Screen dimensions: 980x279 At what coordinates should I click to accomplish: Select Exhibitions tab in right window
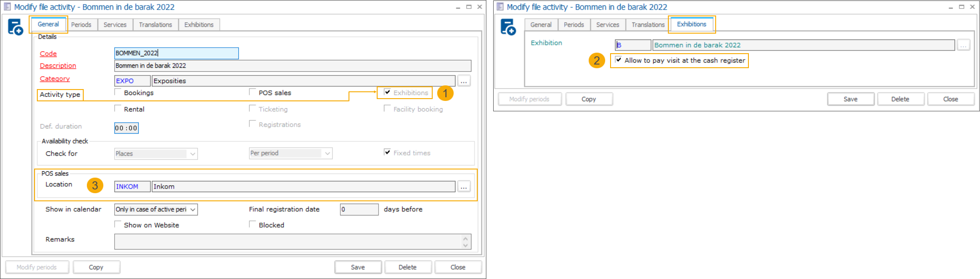[x=692, y=24]
